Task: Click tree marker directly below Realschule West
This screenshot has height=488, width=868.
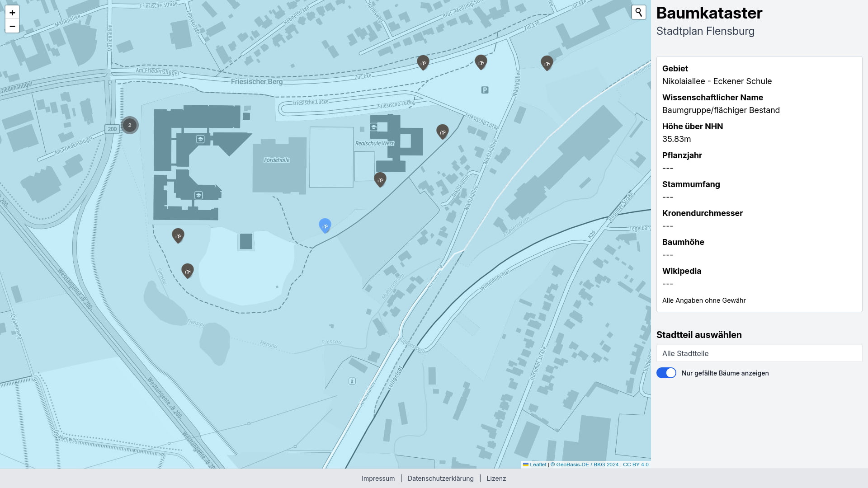Action: point(380,179)
